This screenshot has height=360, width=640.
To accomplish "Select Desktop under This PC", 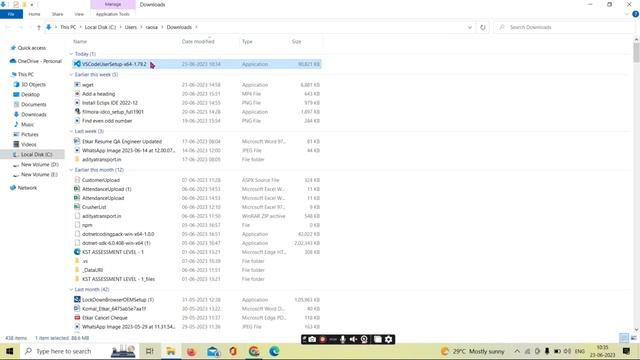I will (x=31, y=94).
